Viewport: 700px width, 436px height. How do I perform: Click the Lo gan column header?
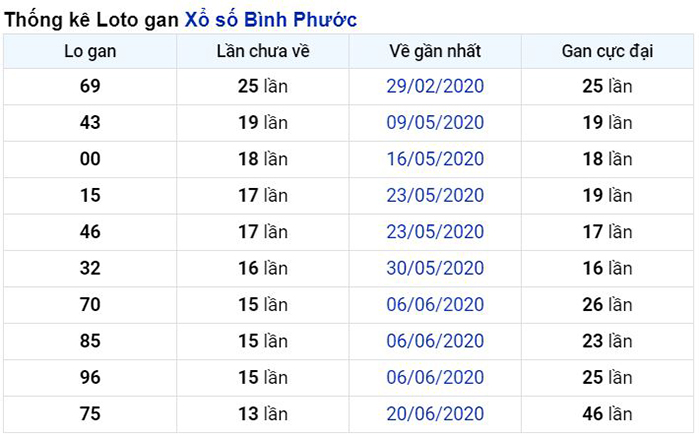click(90, 51)
